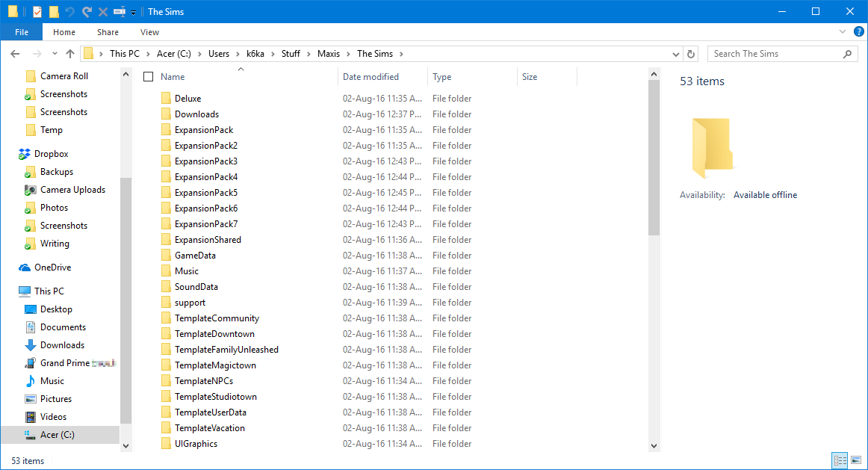Open the Customize Quick Access Toolbar arrow
The image size is (868, 470).
[134, 12]
